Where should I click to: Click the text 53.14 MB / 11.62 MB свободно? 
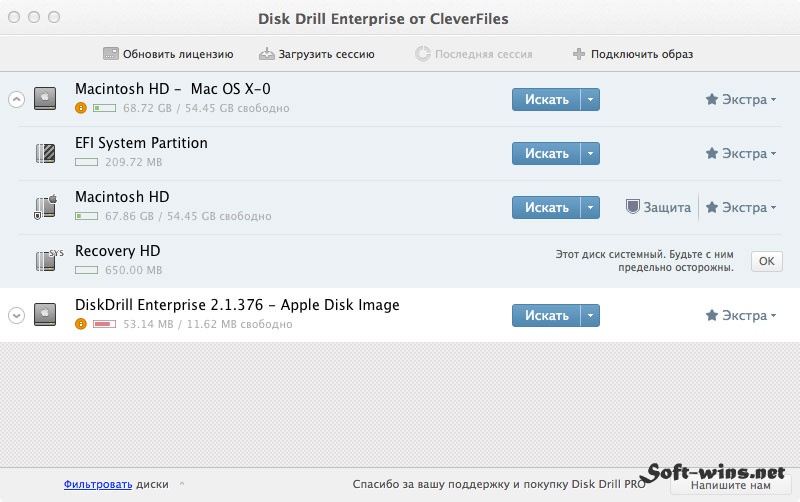[x=208, y=324]
